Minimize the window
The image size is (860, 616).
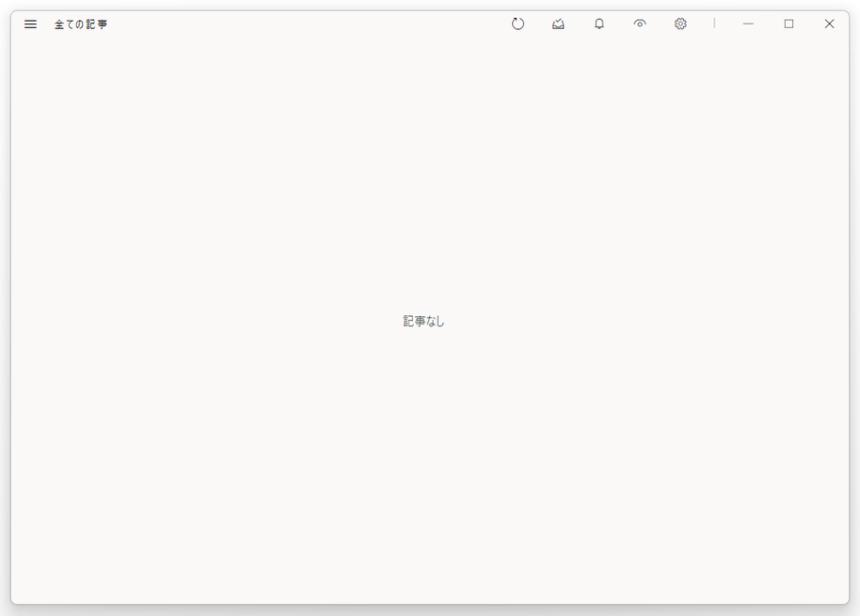click(748, 24)
